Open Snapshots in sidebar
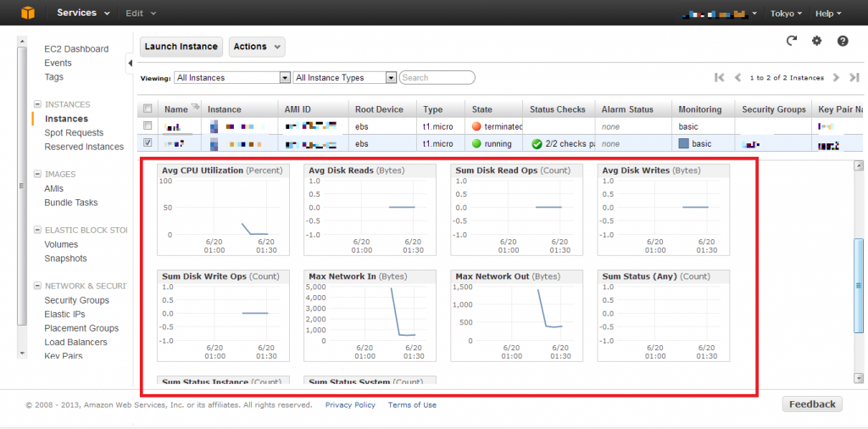868x429 pixels. 65,259
